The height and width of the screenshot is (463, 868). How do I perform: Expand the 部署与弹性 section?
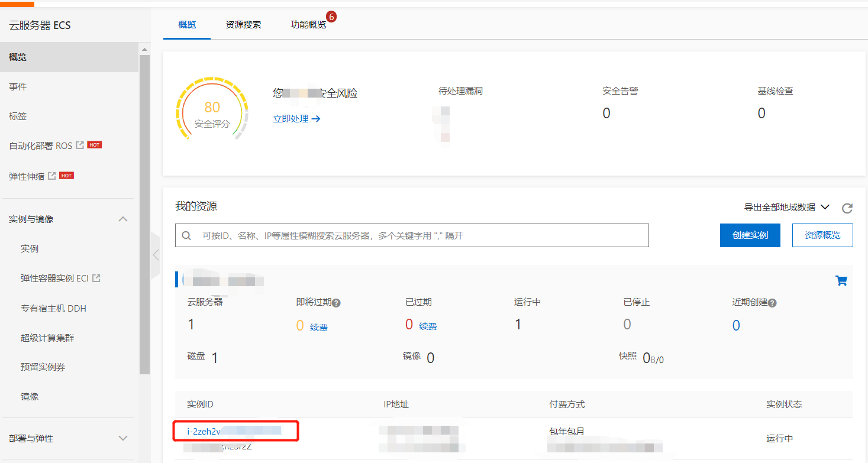point(123,438)
